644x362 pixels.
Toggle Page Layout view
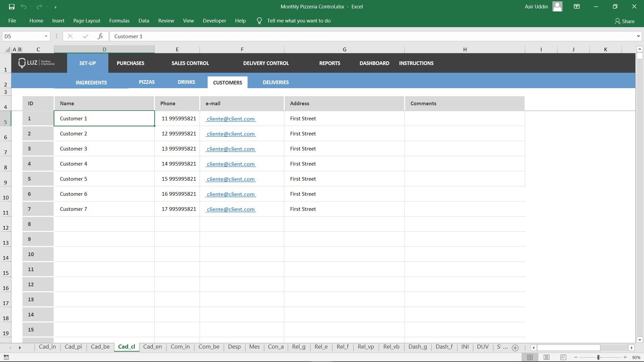546,357
